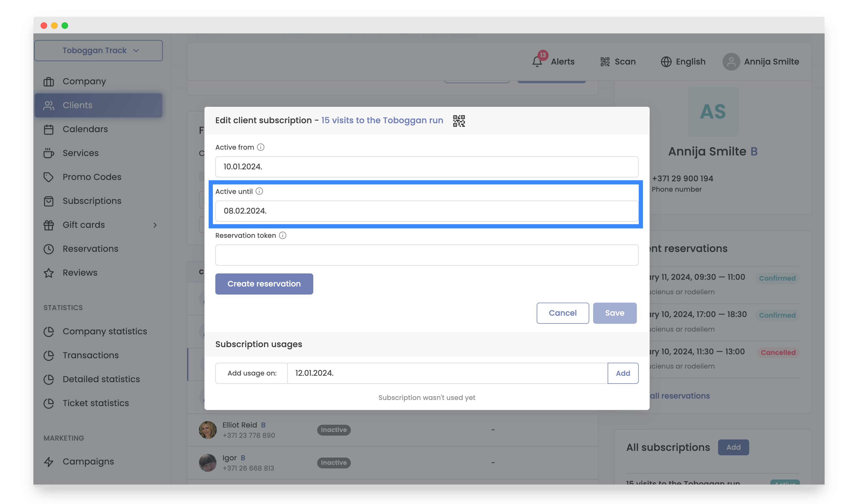Click the English language globe icon

(666, 61)
